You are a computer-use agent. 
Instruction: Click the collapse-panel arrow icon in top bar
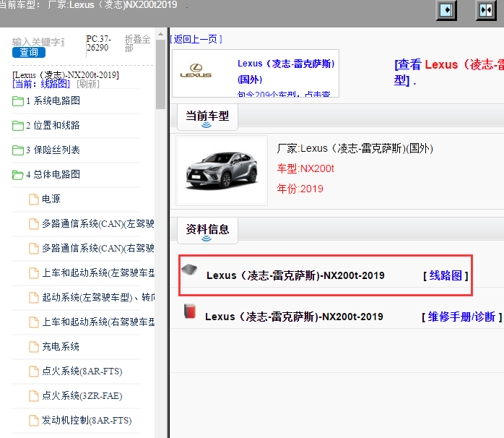(448, 11)
